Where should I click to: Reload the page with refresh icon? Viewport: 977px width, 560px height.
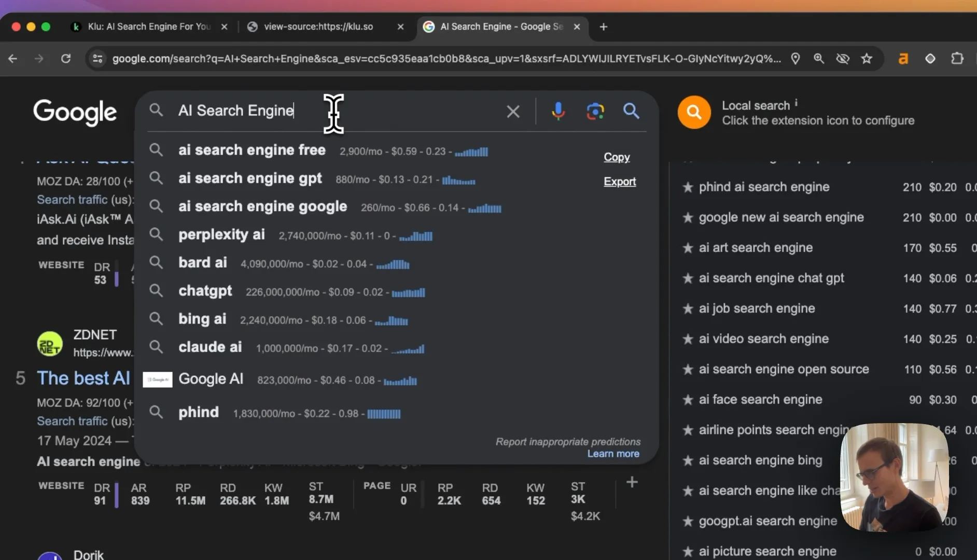pos(66,59)
